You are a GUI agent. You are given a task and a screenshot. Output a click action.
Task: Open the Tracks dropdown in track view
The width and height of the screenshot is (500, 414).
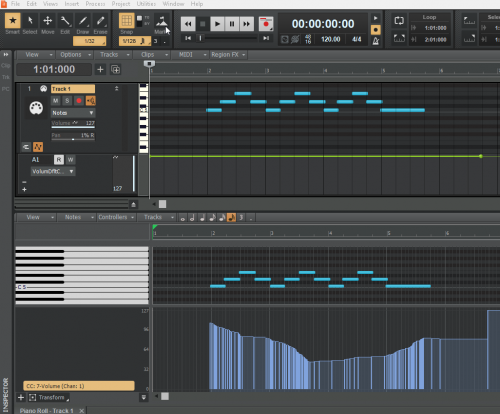pyautogui.click(x=113, y=55)
